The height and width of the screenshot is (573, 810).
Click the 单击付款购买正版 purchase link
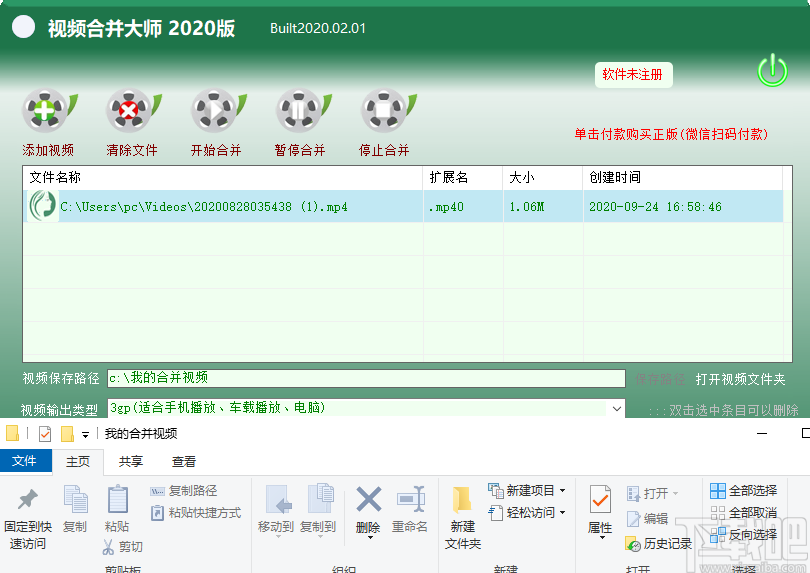click(x=671, y=134)
